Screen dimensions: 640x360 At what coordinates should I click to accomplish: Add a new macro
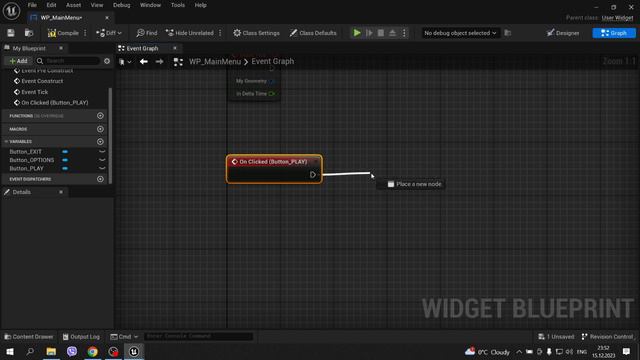tap(100, 129)
